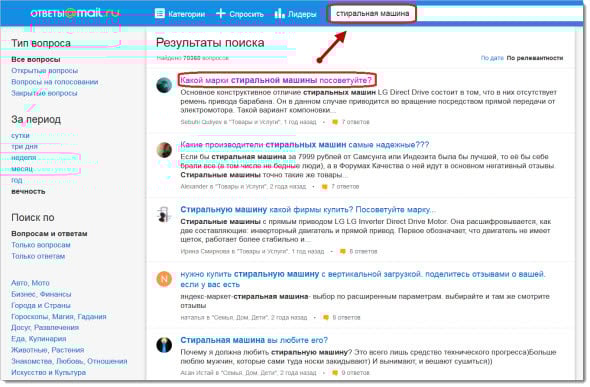Choose period сутки
Viewport: 590px width, 387px height.
[x=20, y=136]
